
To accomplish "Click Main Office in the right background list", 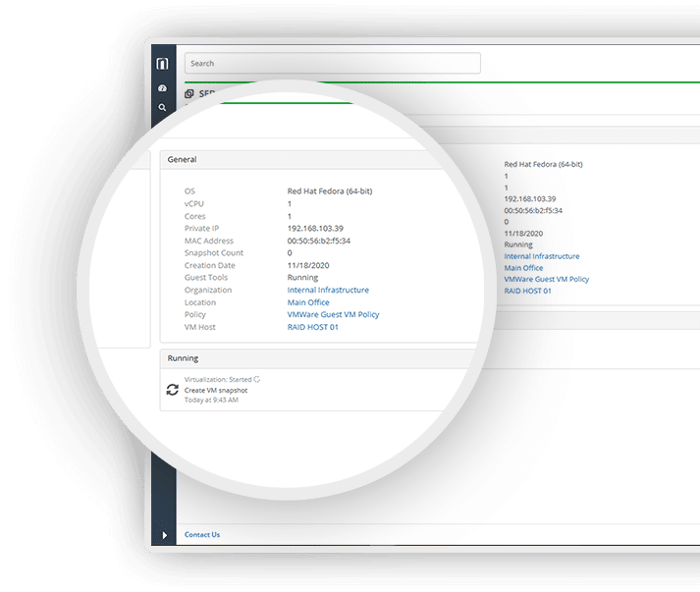I will click(523, 268).
